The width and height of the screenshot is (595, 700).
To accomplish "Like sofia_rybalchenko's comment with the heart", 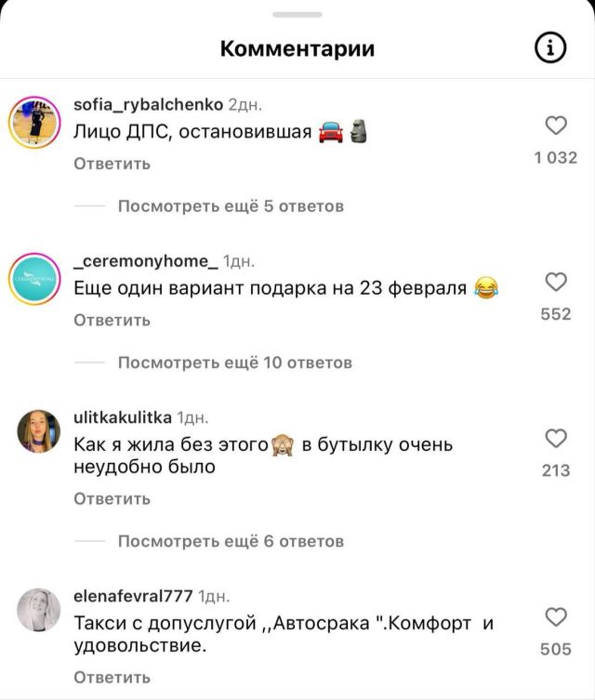I will tap(556, 125).
